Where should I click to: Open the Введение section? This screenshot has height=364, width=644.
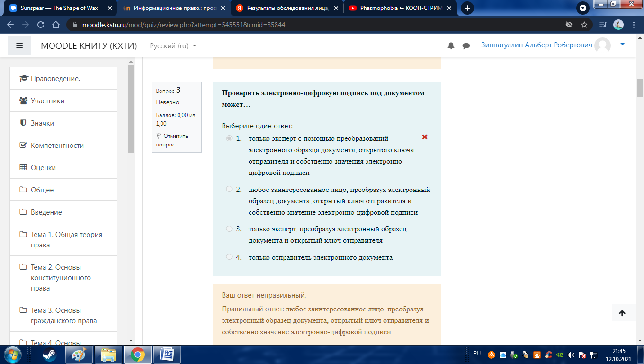pos(63,212)
